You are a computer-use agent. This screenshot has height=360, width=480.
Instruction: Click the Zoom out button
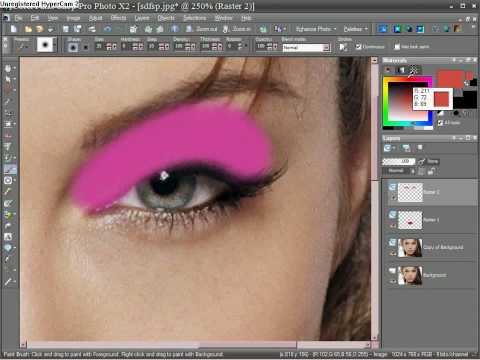[x=202, y=29]
